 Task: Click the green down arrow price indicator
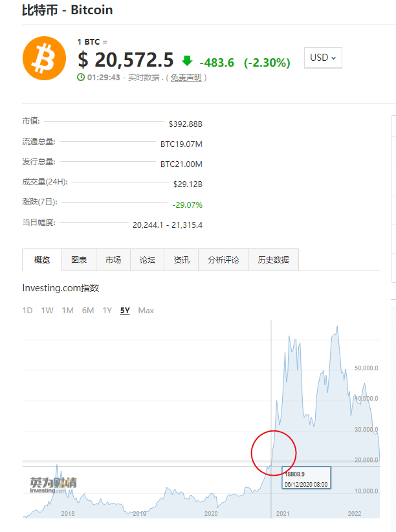(187, 61)
